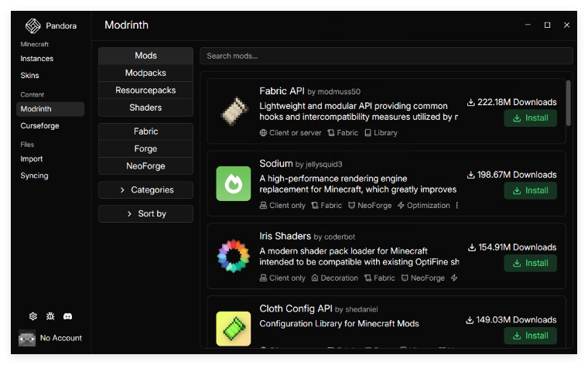Toggle the Forge loader filter

(146, 148)
